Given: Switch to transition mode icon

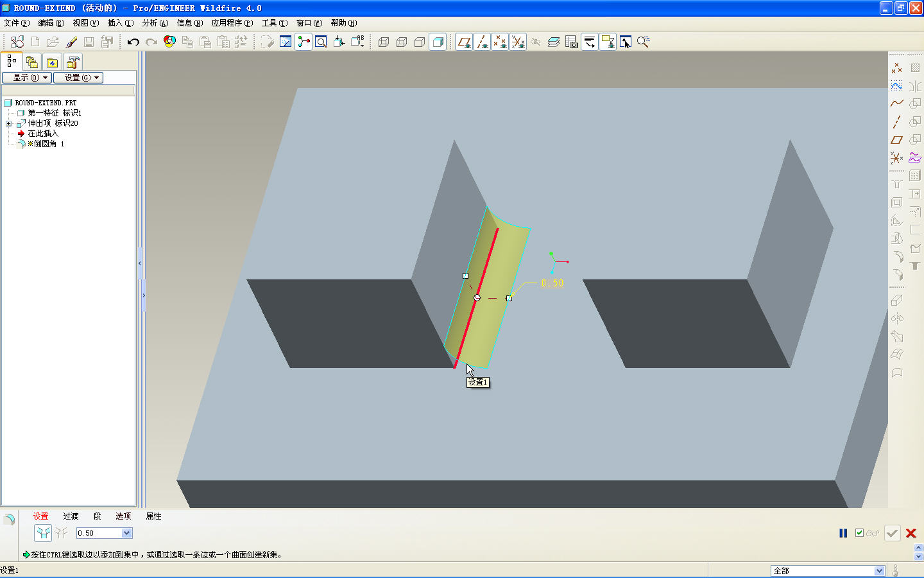Looking at the screenshot, I should tap(62, 532).
